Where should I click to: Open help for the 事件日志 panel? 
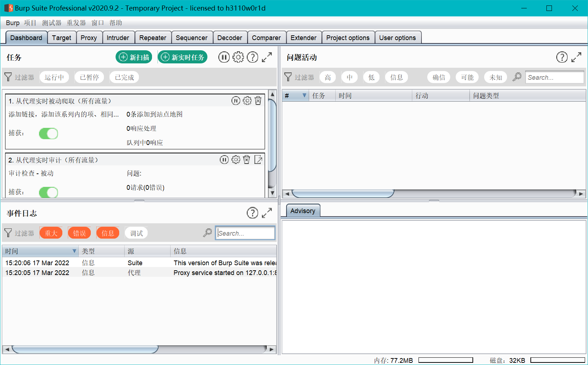pyautogui.click(x=252, y=213)
